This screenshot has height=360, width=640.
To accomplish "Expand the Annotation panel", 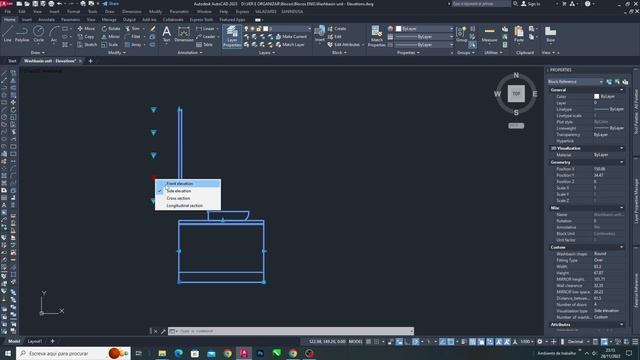I will (x=190, y=53).
